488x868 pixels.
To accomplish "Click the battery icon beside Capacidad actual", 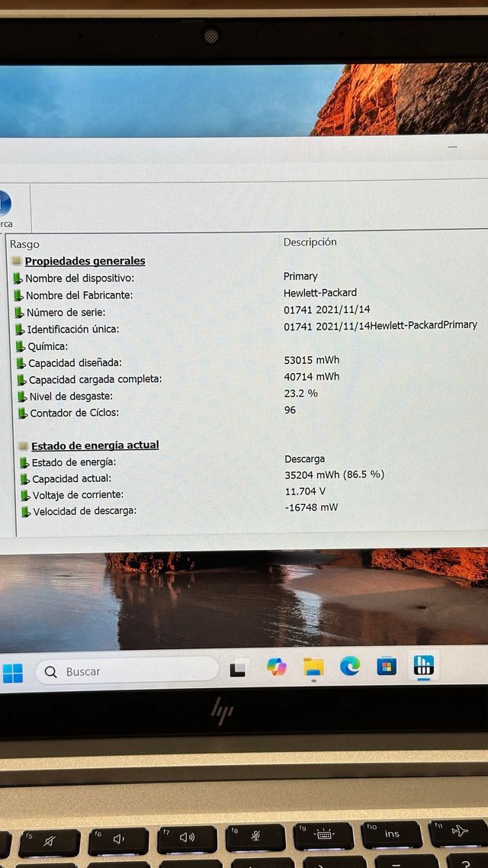I will coord(25,479).
